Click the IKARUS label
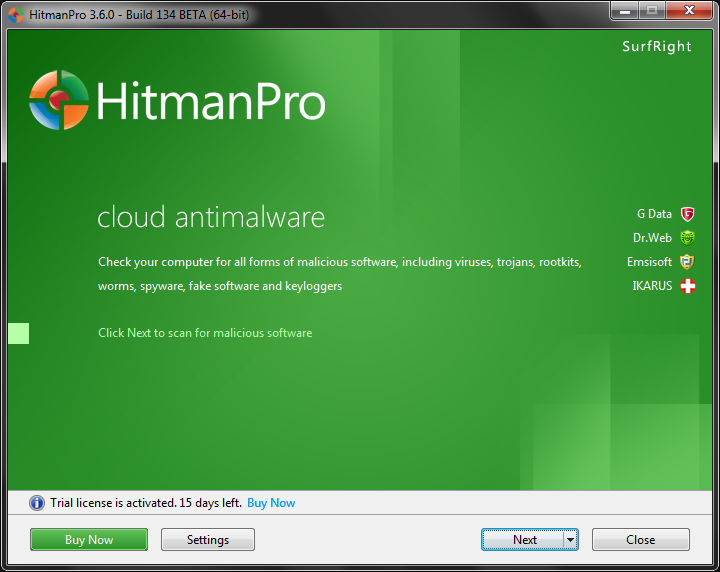 [652, 286]
